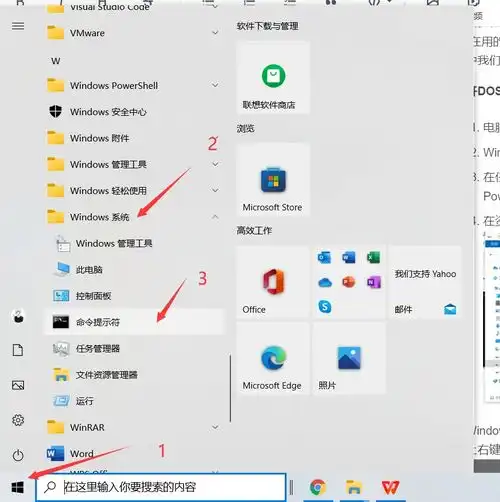This screenshot has width=500, height=502.
Task: Open Pictures icon in Start sidebar
Action: pyautogui.click(x=18, y=386)
